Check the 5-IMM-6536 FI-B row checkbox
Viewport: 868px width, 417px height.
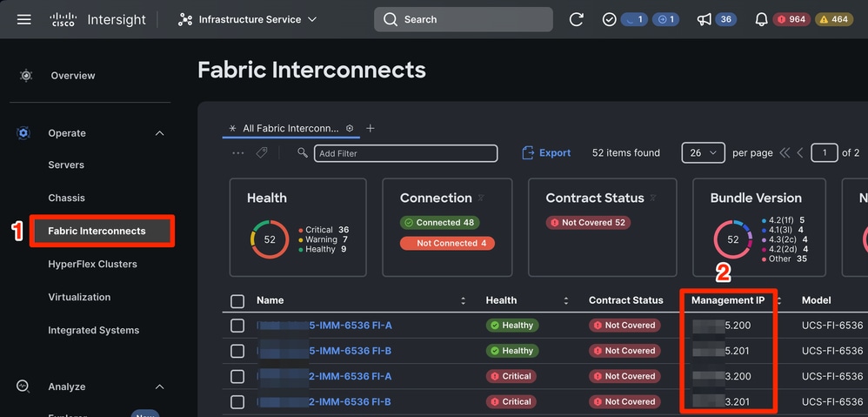pyautogui.click(x=237, y=351)
